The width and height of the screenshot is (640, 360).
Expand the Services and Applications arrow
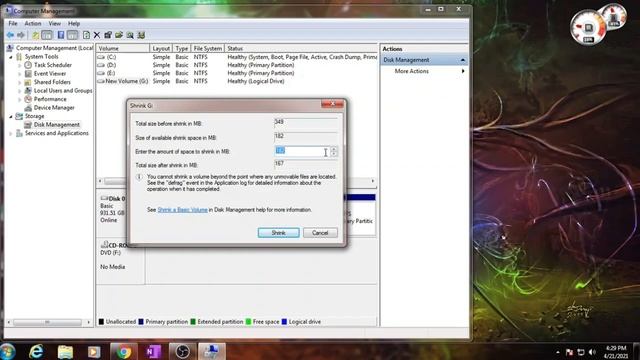coord(11,133)
